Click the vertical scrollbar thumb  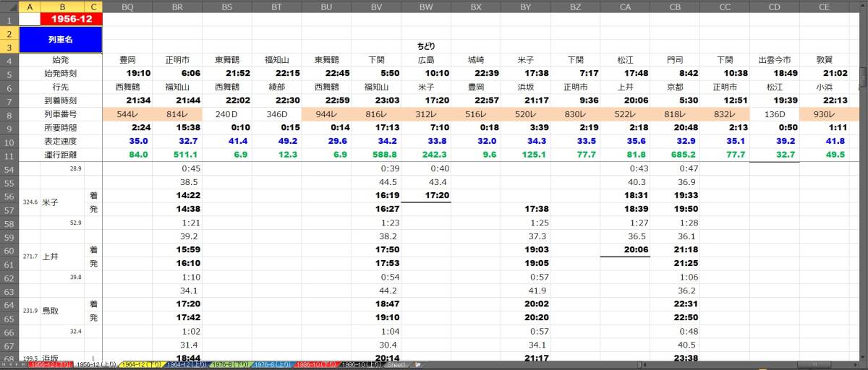coord(863,76)
